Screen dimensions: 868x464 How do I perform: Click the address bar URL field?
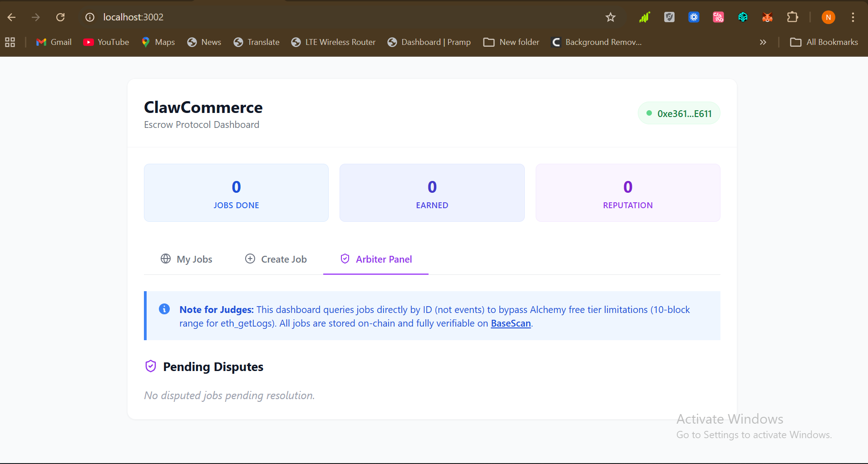[318, 17]
